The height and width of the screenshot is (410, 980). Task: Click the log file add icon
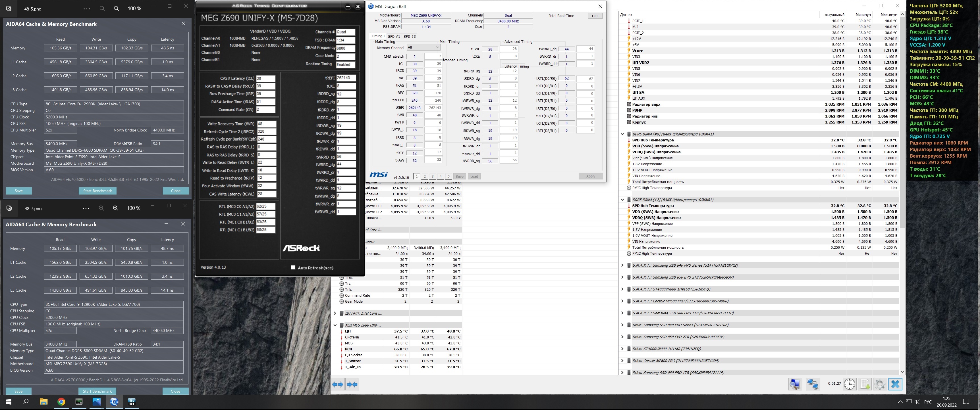click(865, 384)
